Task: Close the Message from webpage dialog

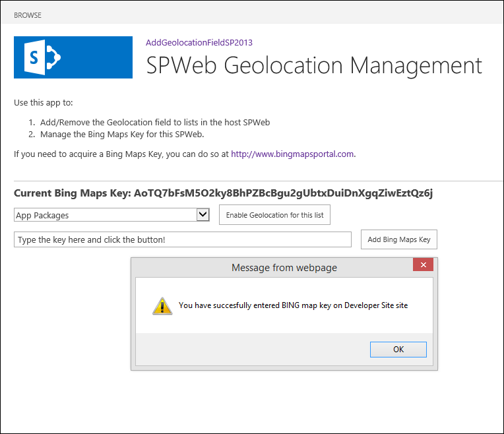Action: (x=423, y=264)
